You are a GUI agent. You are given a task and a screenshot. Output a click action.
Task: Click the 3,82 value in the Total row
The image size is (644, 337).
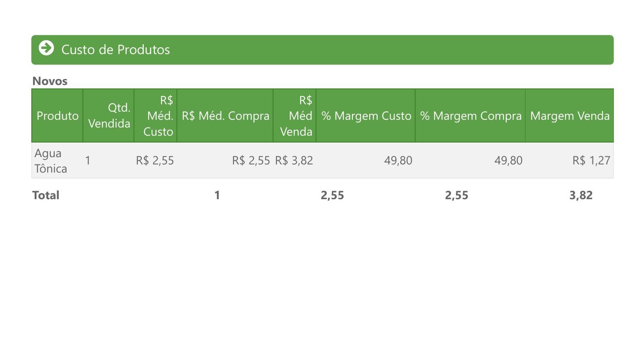[x=581, y=195]
